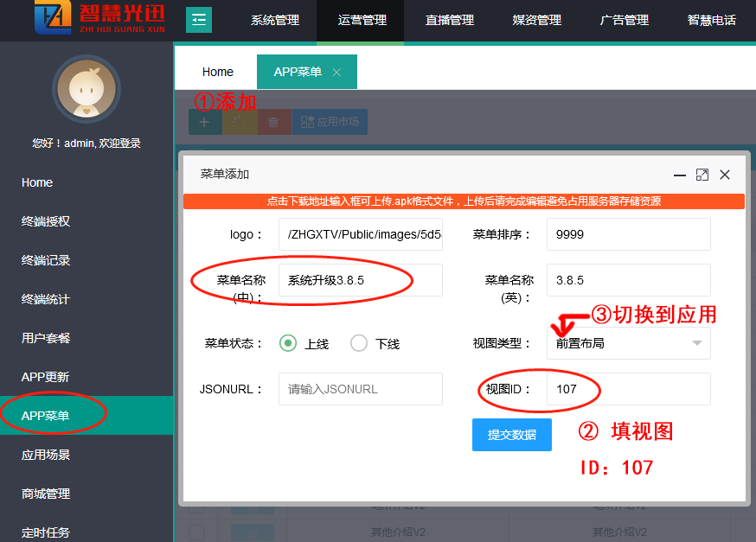
Task: Select the 下线 radio button
Action: pyautogui.click(x=359, y=343)
